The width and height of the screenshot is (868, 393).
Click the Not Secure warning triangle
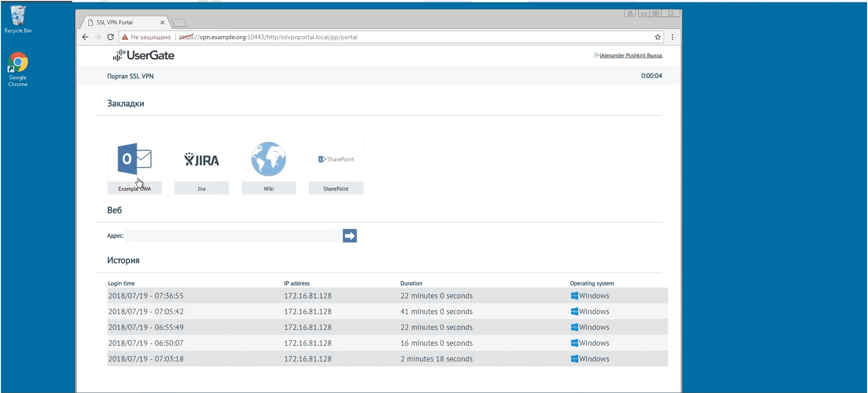[125, 37]
